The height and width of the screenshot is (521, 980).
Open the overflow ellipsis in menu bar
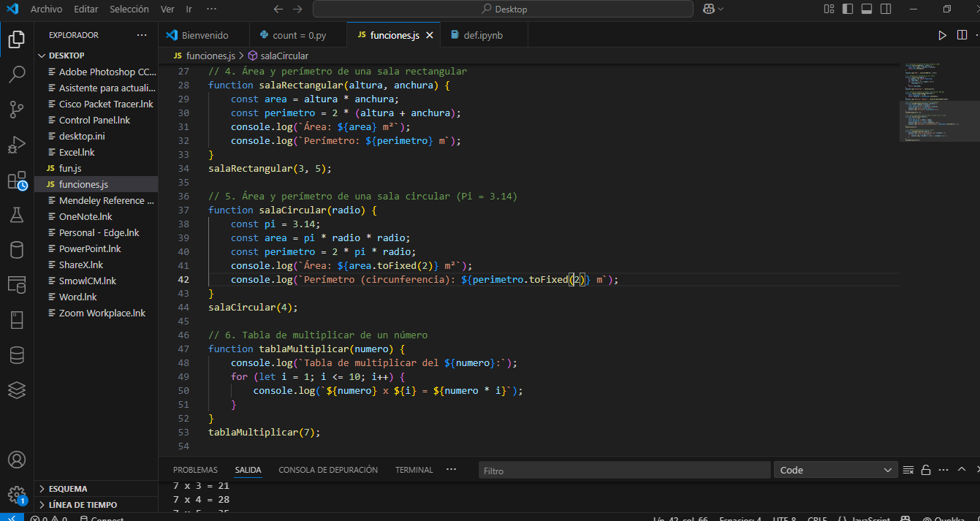212,9
